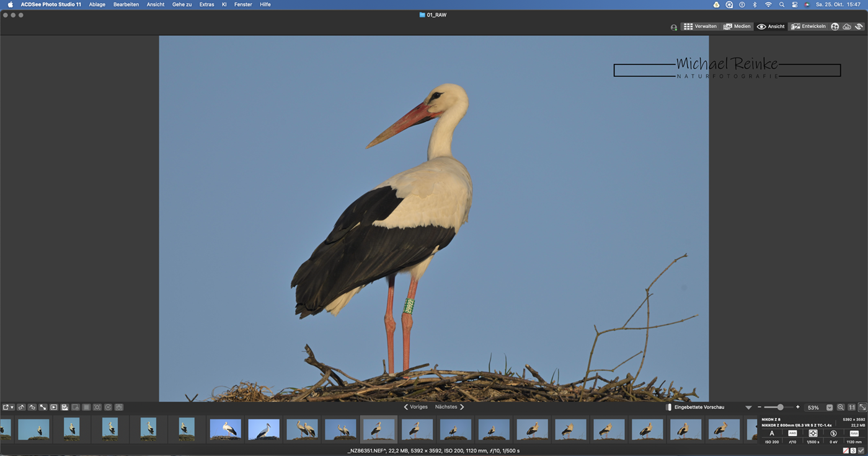Toggle the Eingebettete Vorschau switch
Viewport: 868px width, 456px height.
pos(668,407)
